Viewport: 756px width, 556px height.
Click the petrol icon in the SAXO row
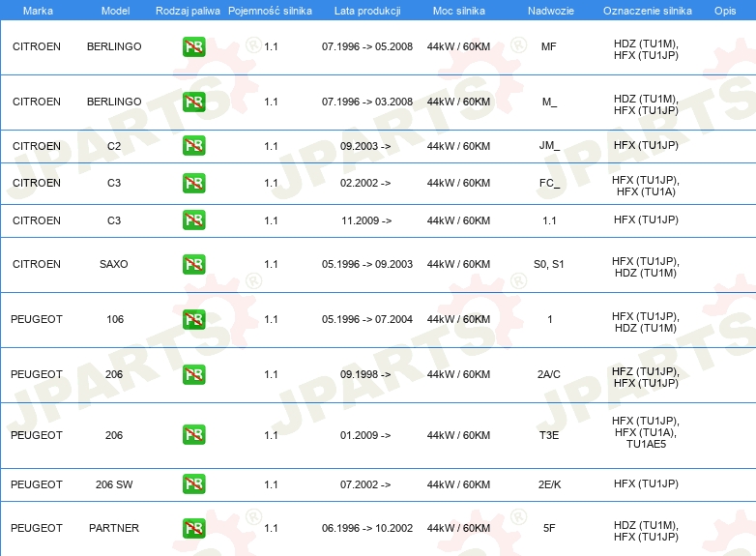tap(193, 264)
